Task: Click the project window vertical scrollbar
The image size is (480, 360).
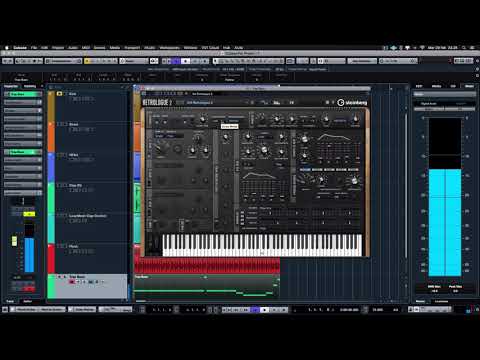Action: [x=406, y=187]
